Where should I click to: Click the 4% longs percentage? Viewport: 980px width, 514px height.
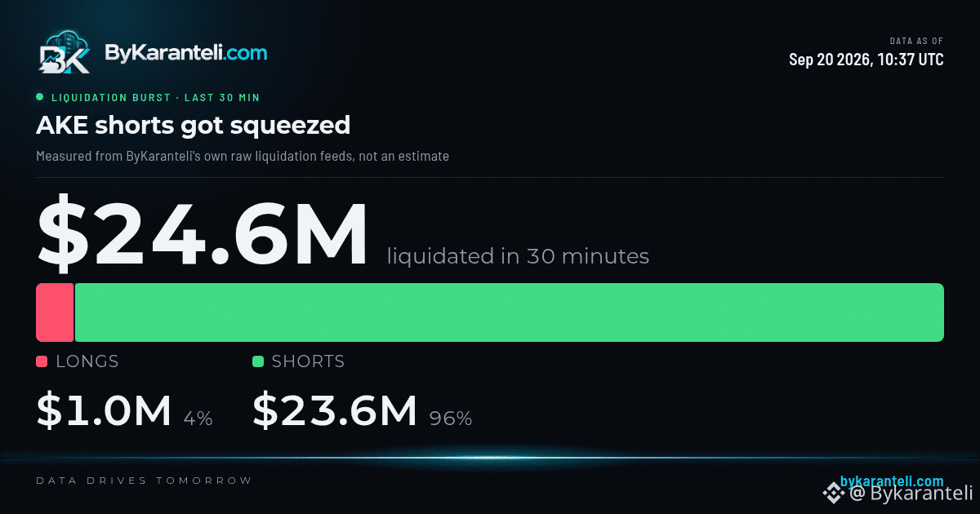198,419
